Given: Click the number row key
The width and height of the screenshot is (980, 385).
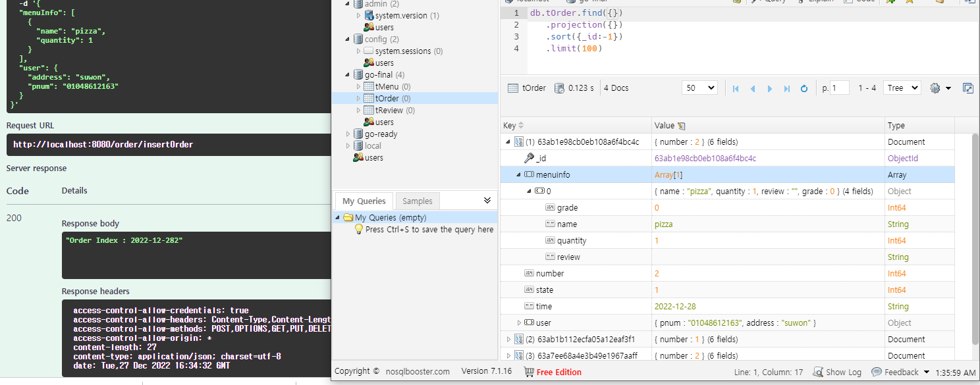Looking at the screenshot, I should click(x=550, y=274).
